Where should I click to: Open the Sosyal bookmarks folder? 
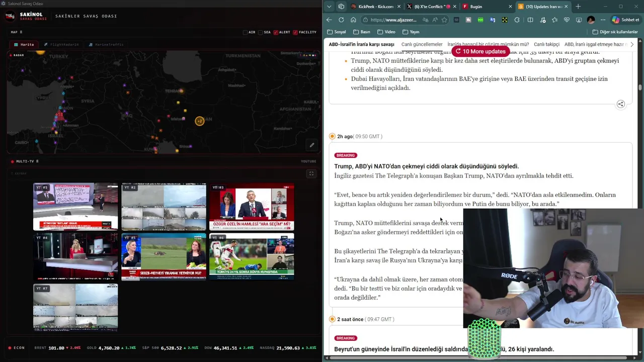point(337,32)
